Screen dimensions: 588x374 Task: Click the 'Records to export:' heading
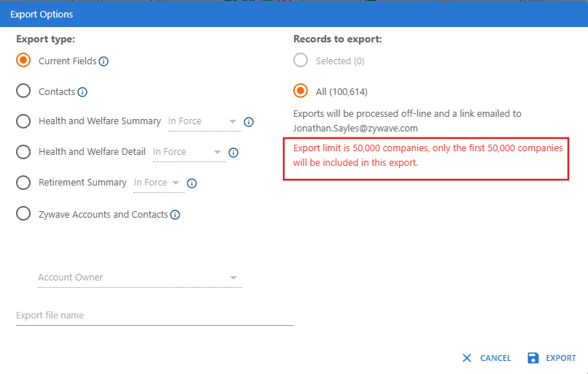point(338,39)
